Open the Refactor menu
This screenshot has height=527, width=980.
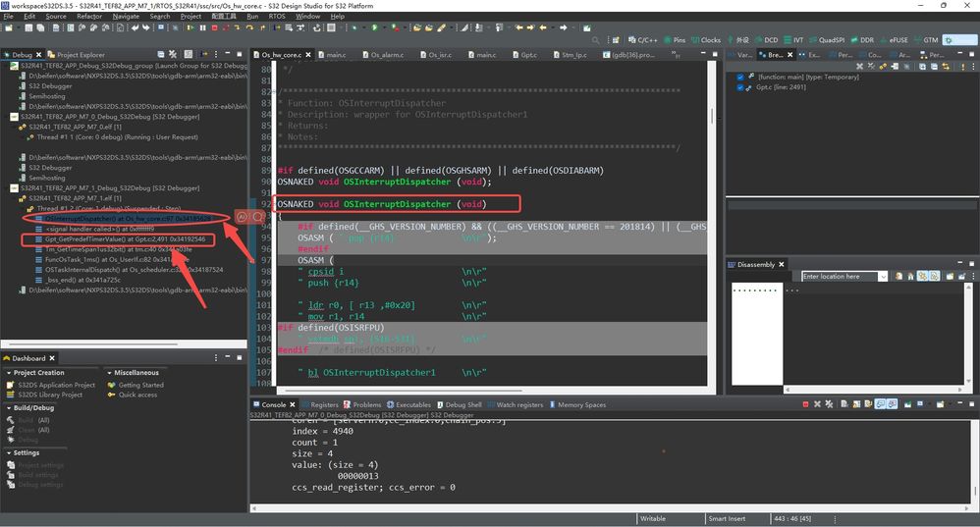point(89,17)
